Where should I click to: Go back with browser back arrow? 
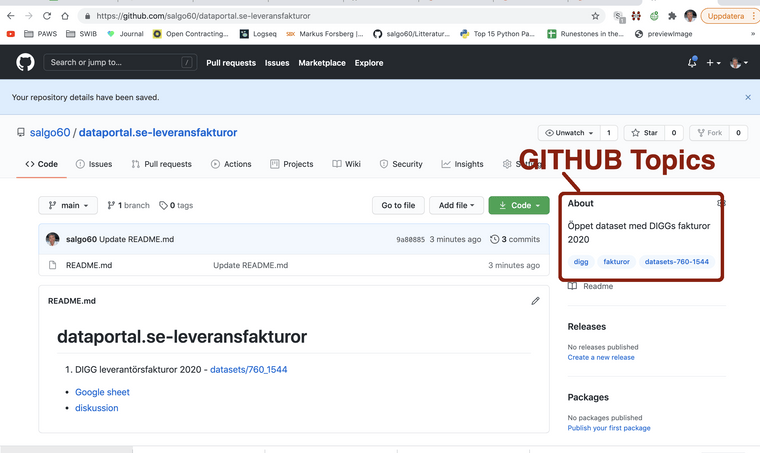click(x=11, y=16)
